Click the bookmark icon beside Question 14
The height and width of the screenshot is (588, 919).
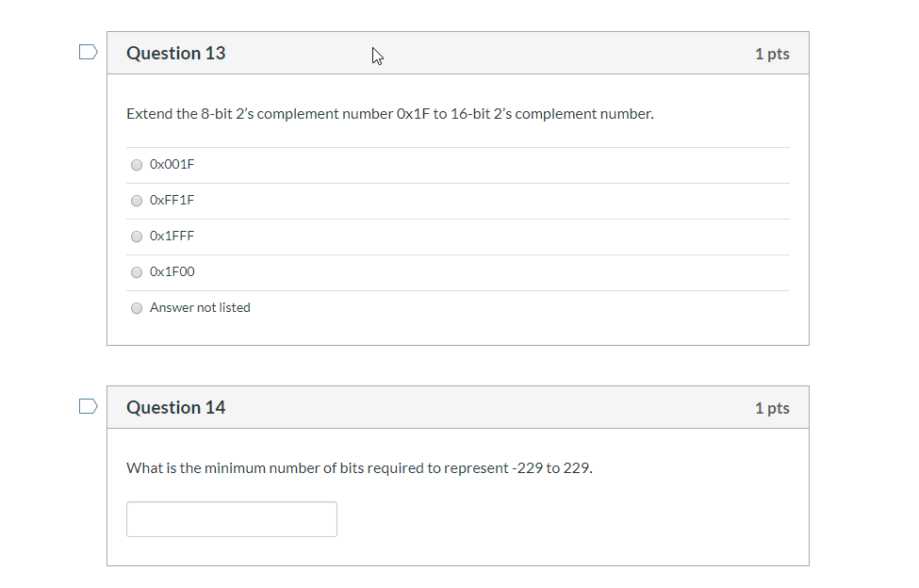(x=88, y=406)
